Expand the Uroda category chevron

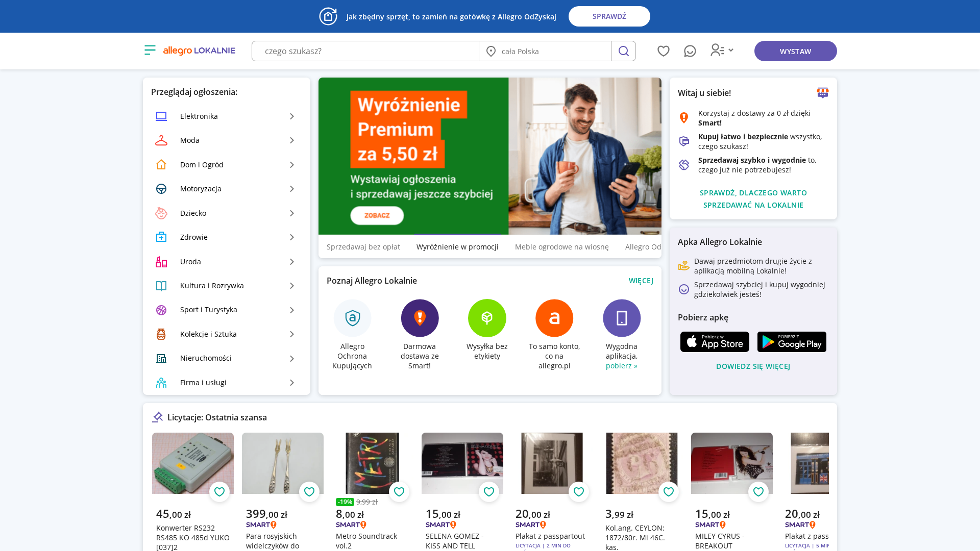click(x=292, y=262)
